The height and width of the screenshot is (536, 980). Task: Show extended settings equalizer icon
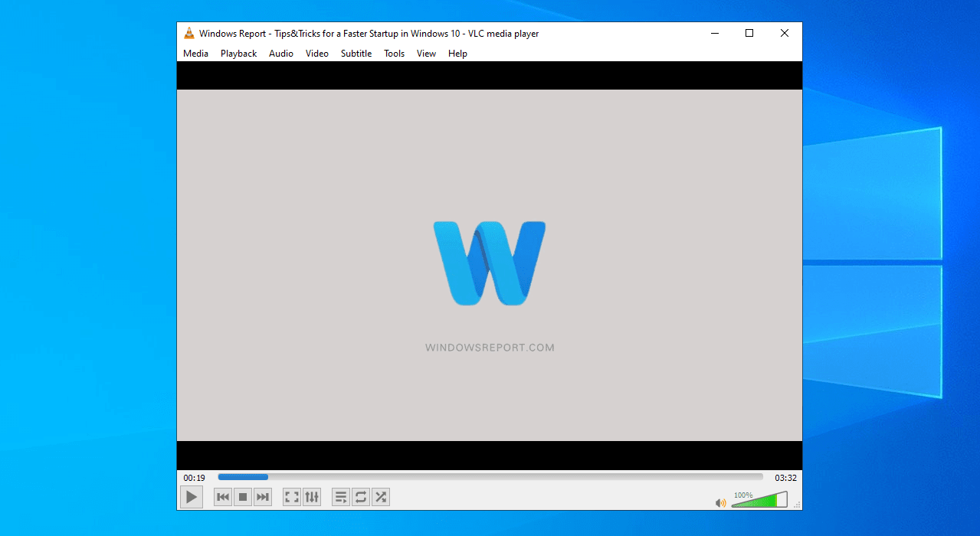[x=312, y=497]
